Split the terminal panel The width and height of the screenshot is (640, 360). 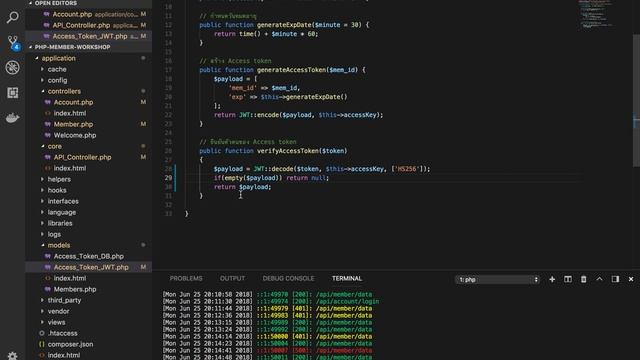(x=568, y=279)
